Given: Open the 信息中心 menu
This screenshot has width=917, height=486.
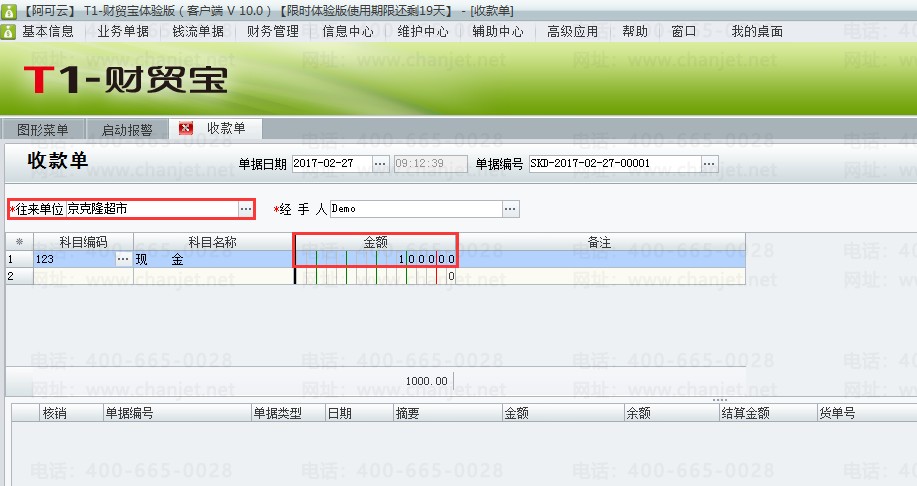Looking at the screenshot, I should click(x=347, y=32).
